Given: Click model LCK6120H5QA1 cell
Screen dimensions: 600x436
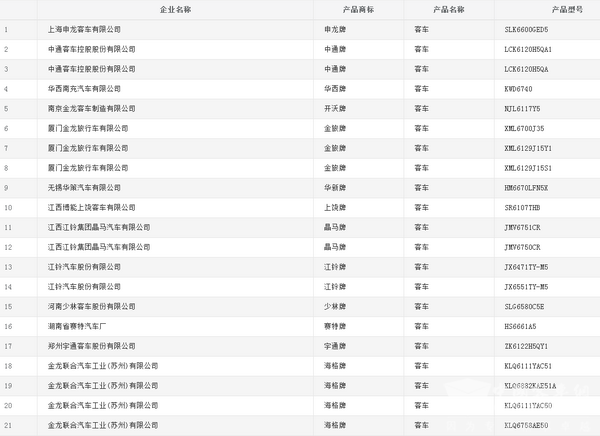Looking at the screenshot, I should pos(529,49).
